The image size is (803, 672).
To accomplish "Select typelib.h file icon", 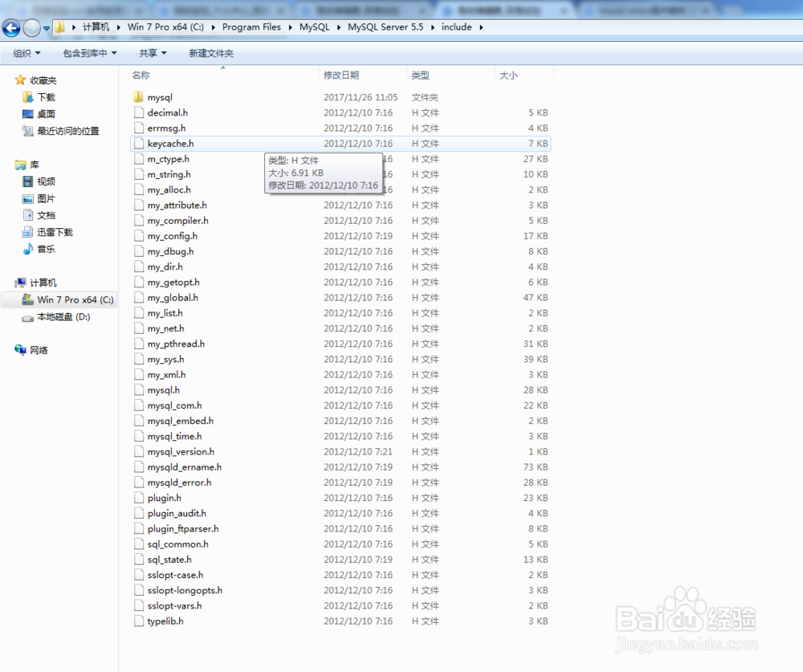I will [x=138, y=621].
